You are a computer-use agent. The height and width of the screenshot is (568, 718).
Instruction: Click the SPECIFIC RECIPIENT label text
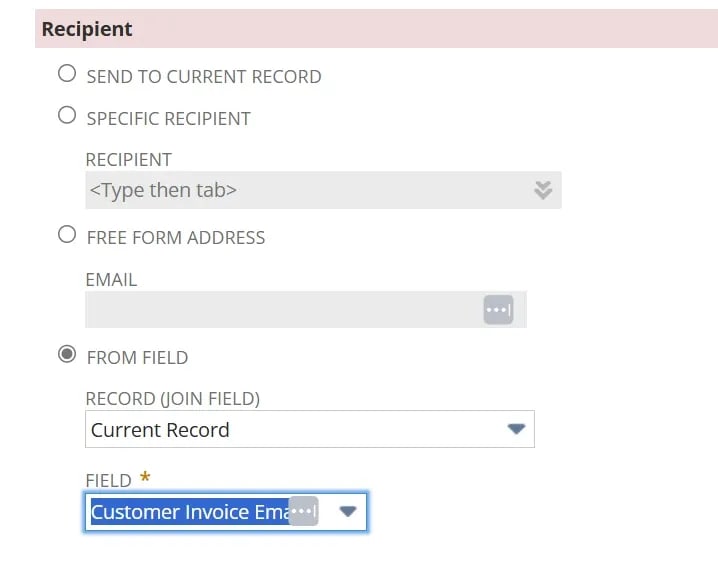[x=169, y=119]
